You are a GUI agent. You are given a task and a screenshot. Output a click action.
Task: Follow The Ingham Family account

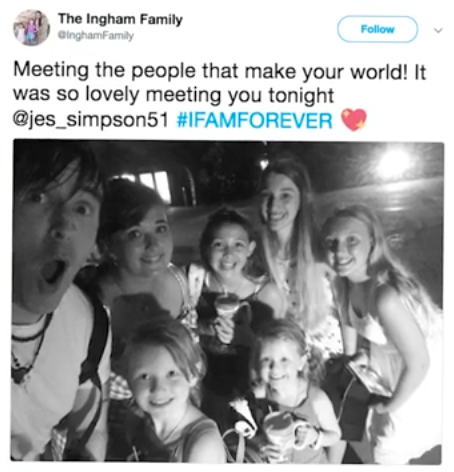pos(377,29)
